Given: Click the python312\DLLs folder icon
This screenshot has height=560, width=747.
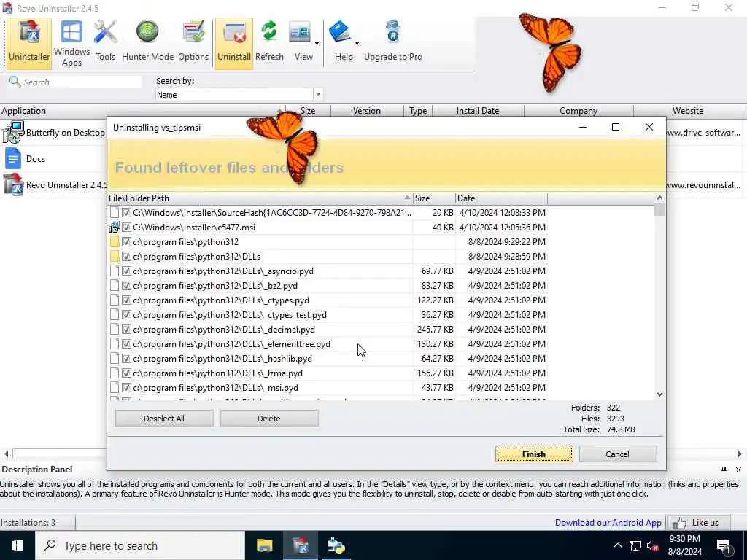Looking at the screenshot, I should [x=115, y=256].
